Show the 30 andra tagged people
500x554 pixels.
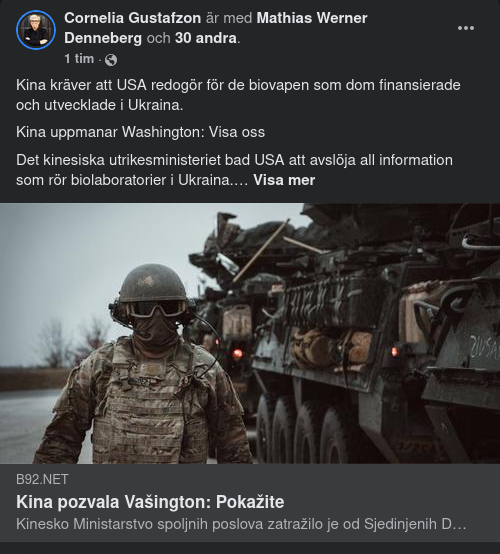pos(206,38)
